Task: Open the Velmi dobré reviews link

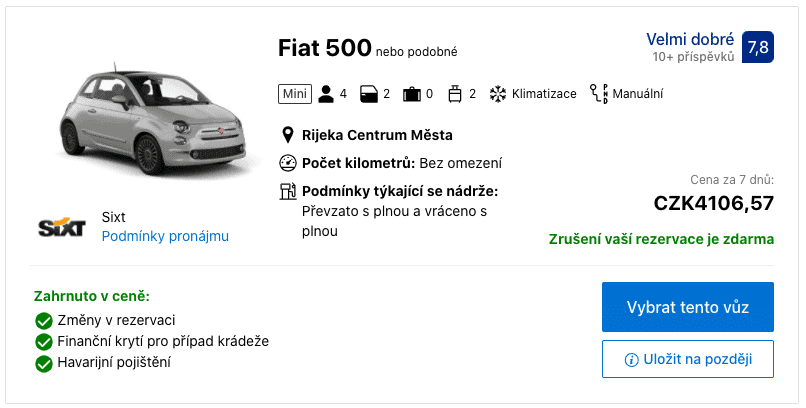Action: (690, 40)
